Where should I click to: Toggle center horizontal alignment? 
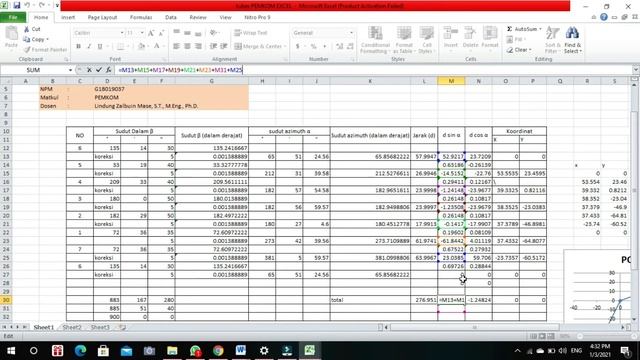pos(187,46)
